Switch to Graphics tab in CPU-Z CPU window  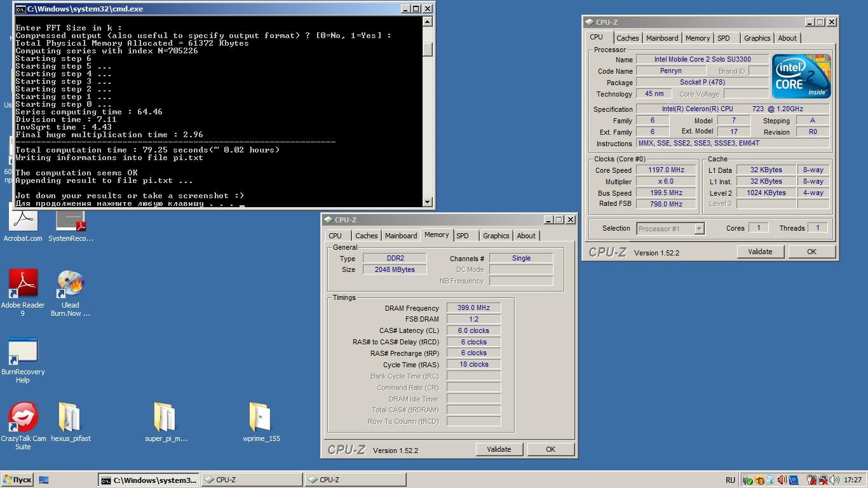757,38
